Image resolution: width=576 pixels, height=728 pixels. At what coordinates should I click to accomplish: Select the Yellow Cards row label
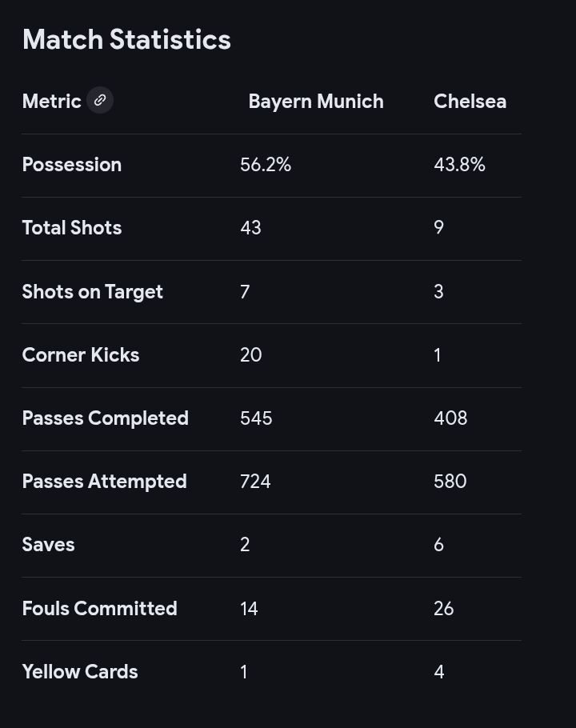click(x=80, y=672)
